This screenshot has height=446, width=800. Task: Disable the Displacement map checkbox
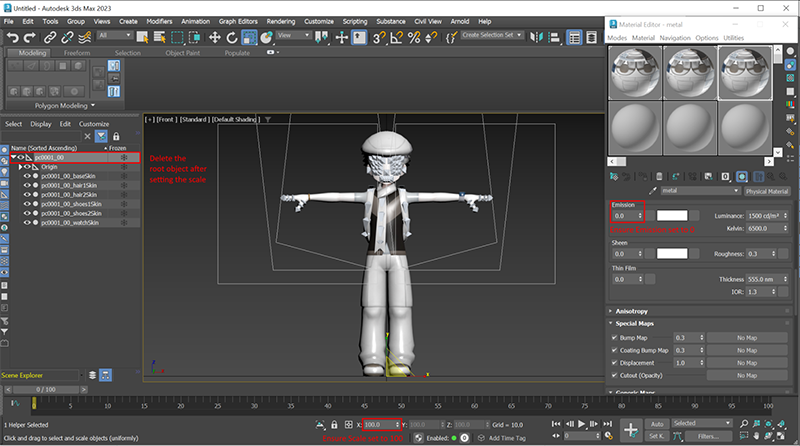pyautogui.click(x=613, y=362)
